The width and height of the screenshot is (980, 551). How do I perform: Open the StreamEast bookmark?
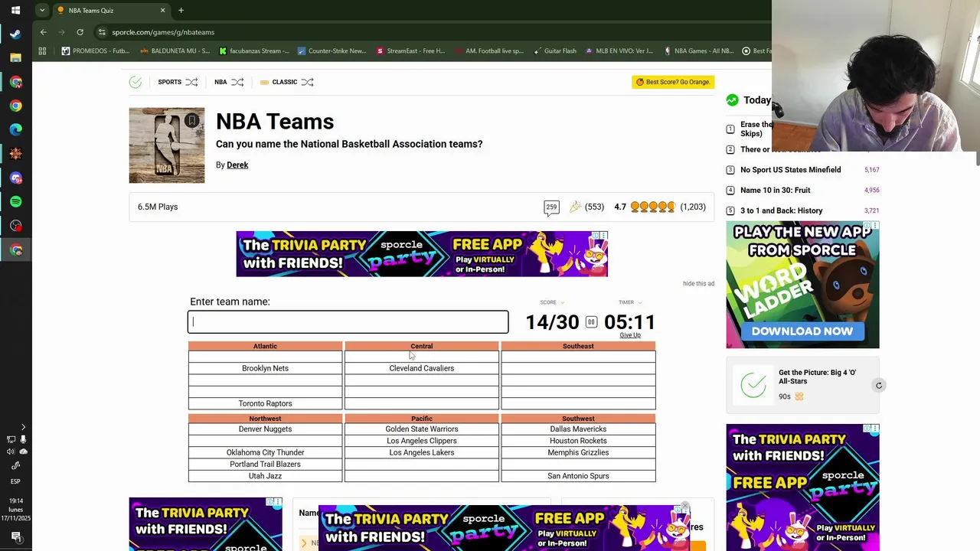410,51
